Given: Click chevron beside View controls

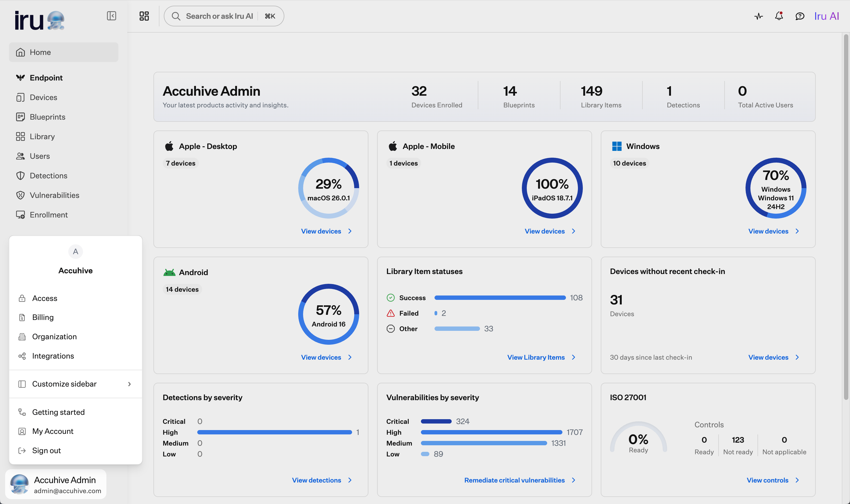Looking at the screenshot, I should 797,480.
